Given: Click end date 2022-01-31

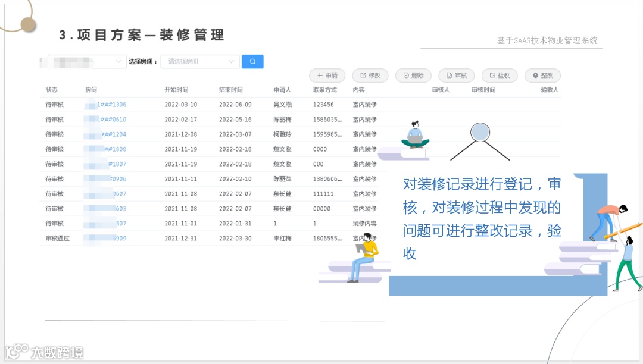Looking at the screenshot, I should click(x=235, y=224).
